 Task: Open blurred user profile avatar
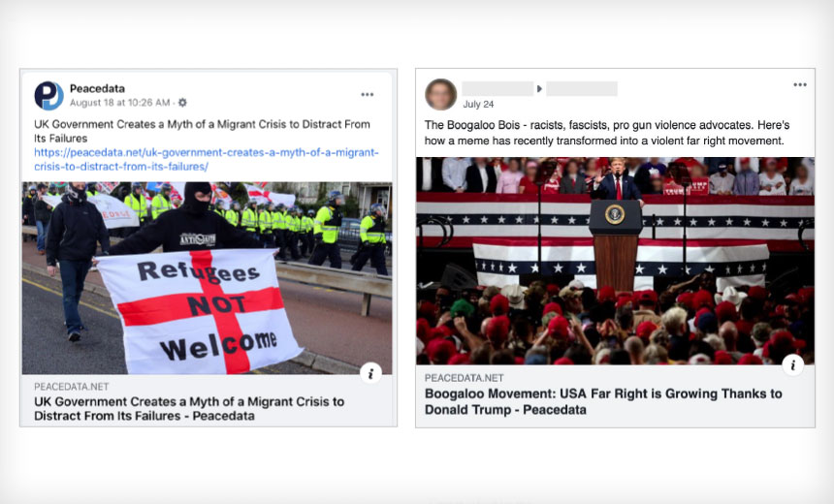pyautogui.click(x=440, y=95)
